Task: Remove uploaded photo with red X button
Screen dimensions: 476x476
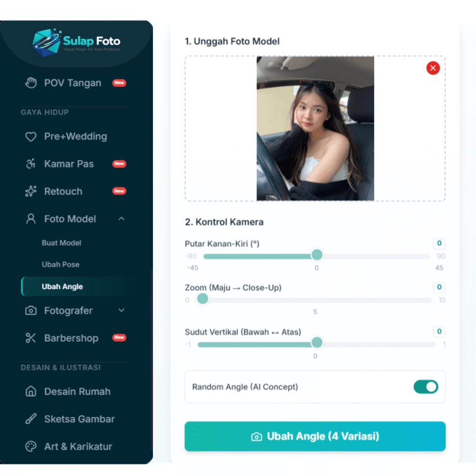Action: [x=433, y=68]
